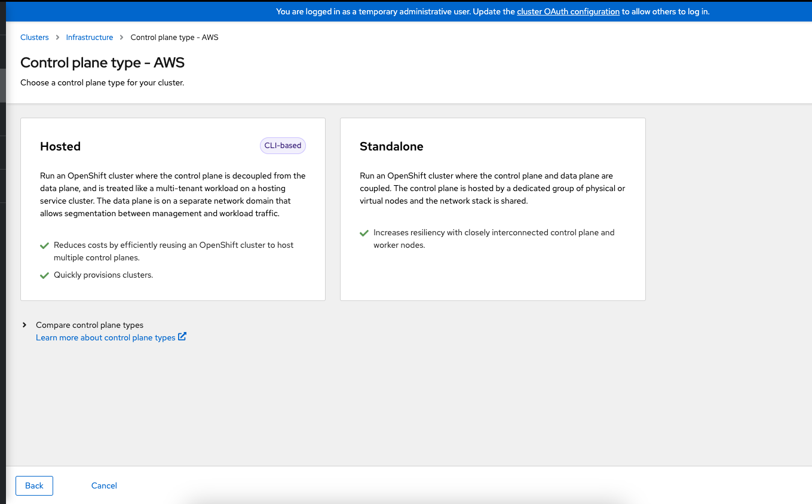Click the Hosted card description paragraph

[x=173, y=195]
